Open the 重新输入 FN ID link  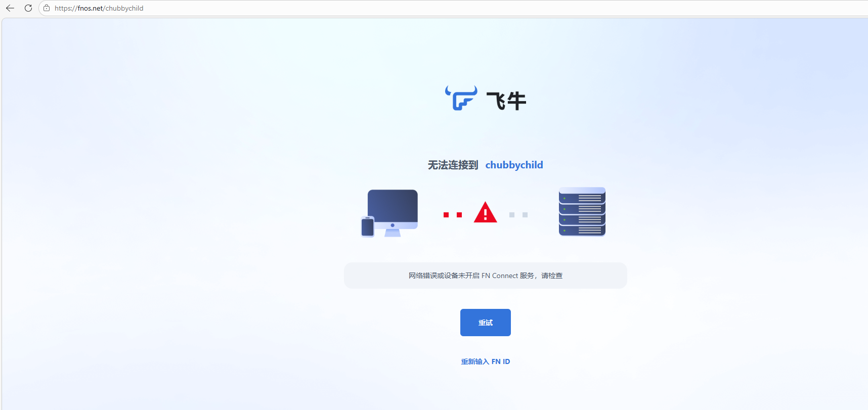coord(486,361)
